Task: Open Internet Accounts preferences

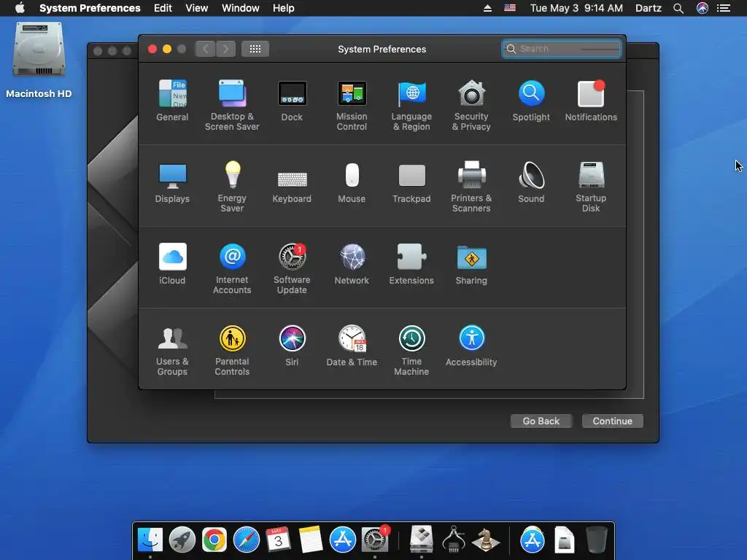Action: tap(232, 268)
